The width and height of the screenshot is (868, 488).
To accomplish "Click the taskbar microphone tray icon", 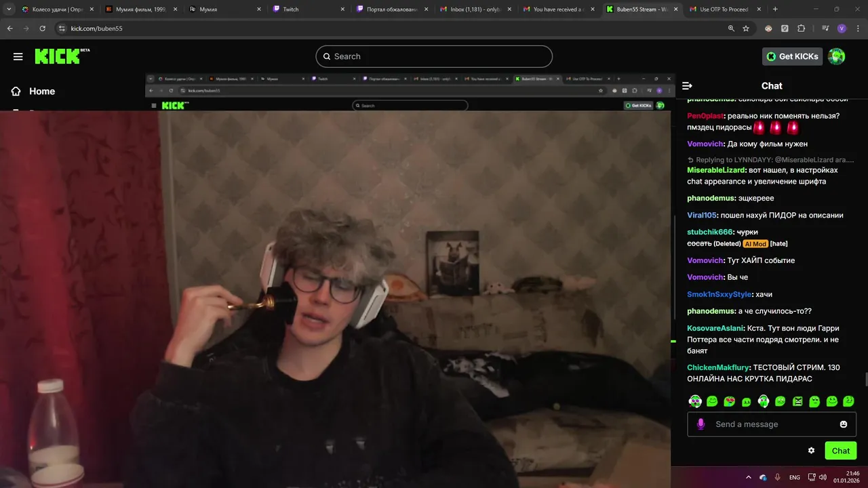I will (778, 477).
